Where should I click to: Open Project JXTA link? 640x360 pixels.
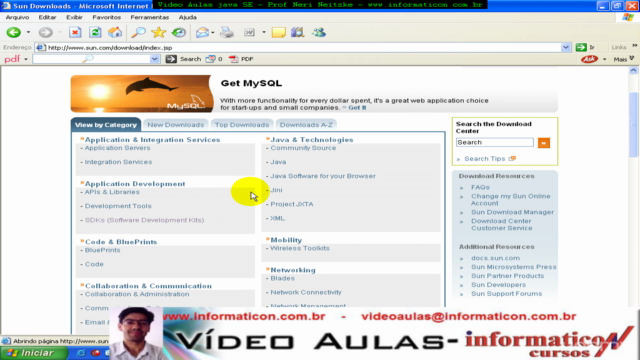(x=292, y=204)
